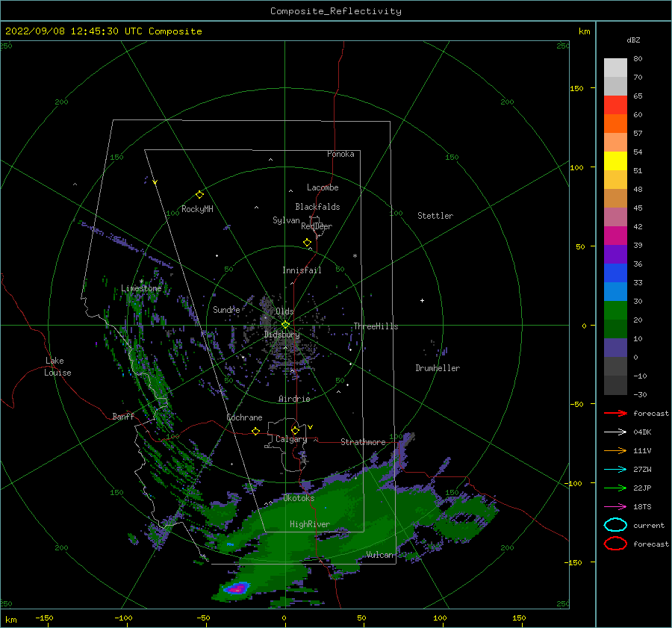672x628 pixels.
Task: Click the red forecast arrow in legend
Action: (x=615, y=413)
